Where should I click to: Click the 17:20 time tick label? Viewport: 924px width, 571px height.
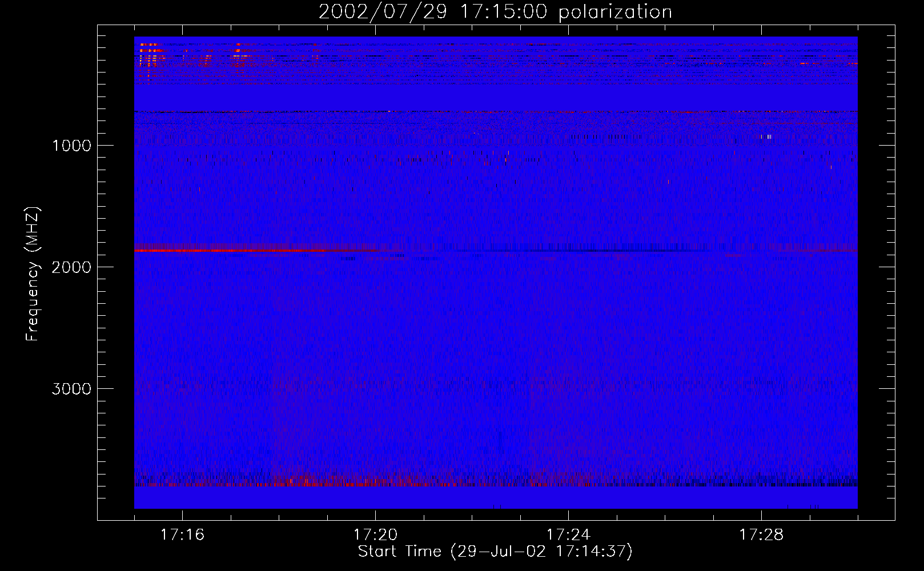[375, 534]
